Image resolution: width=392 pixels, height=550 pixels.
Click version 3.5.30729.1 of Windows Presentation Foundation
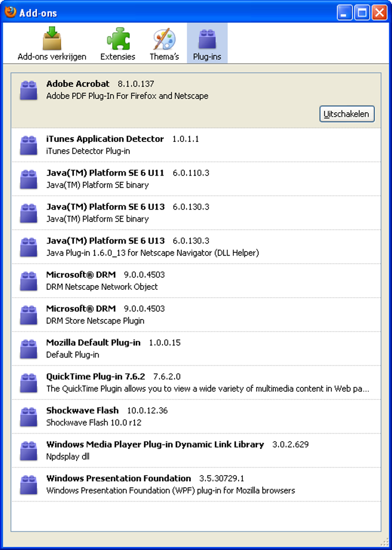222,478
